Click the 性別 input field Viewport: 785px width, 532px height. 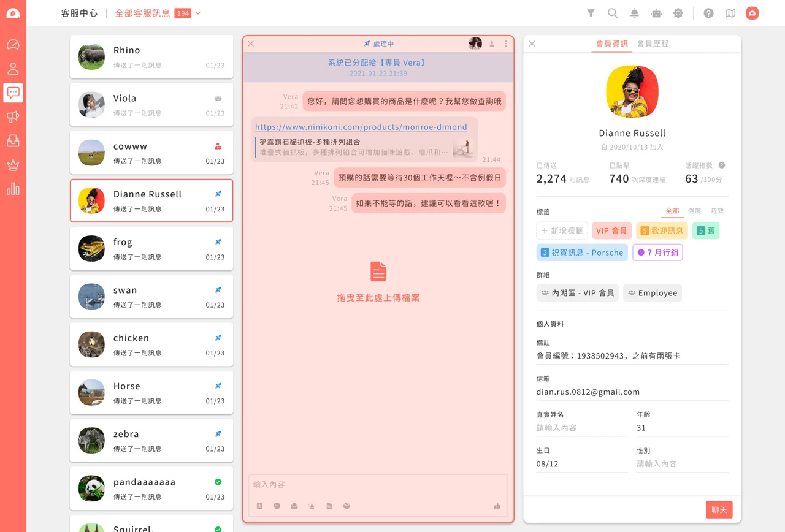click(683, 464)
